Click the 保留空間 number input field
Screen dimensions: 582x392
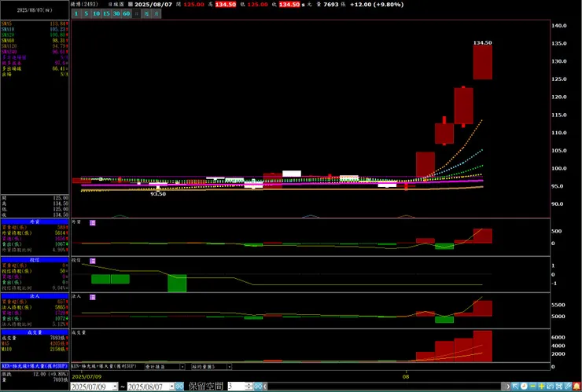coord(236,387)
